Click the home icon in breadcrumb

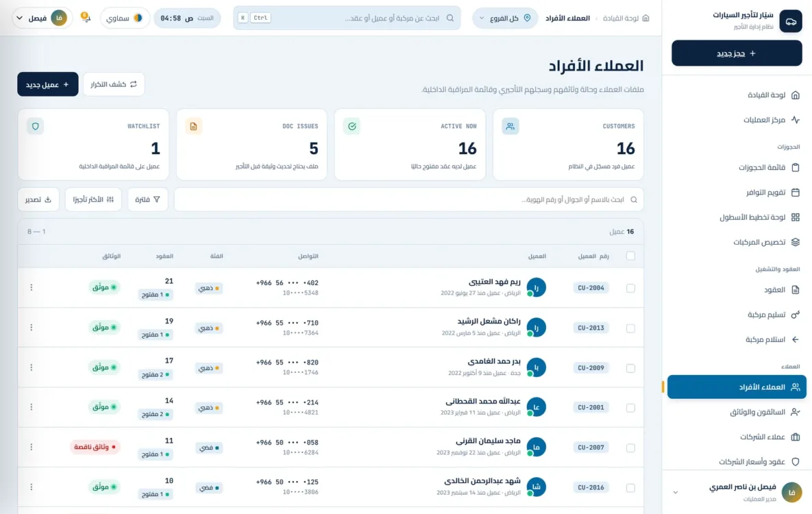click(x=645, y=18)
